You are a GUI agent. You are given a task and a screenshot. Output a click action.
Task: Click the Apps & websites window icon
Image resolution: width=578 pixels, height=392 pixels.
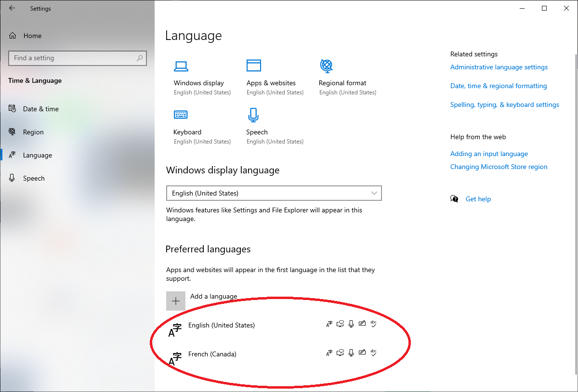pyautogui.click(x=253, y=65)
